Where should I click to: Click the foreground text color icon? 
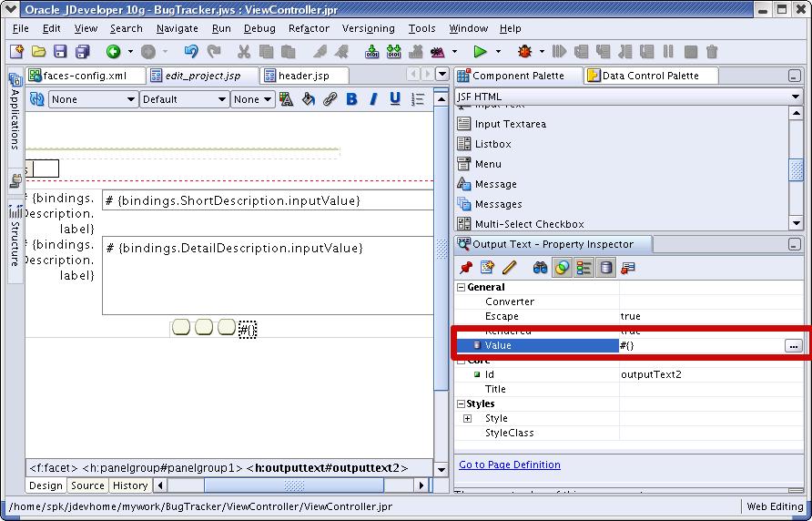(x=286, y=99)
